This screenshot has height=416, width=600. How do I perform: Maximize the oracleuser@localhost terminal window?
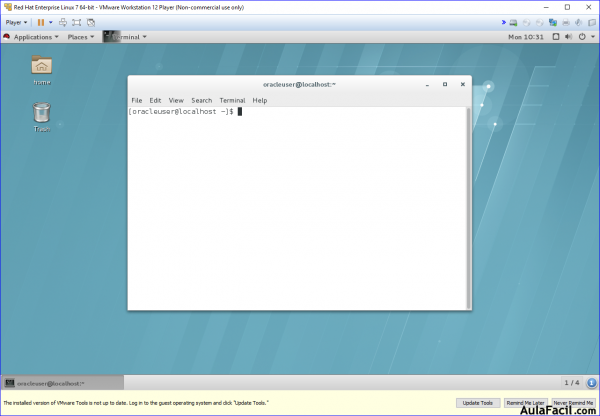point(445,84)
